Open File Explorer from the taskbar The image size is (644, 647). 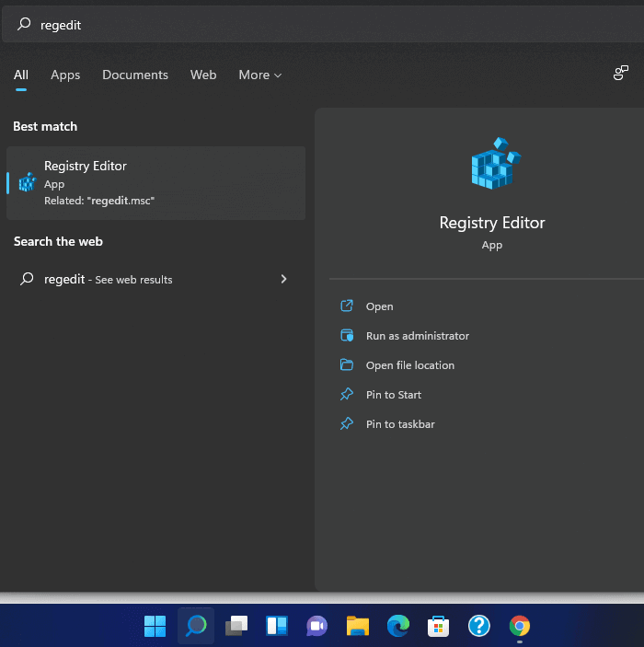(x=358, y=626)
